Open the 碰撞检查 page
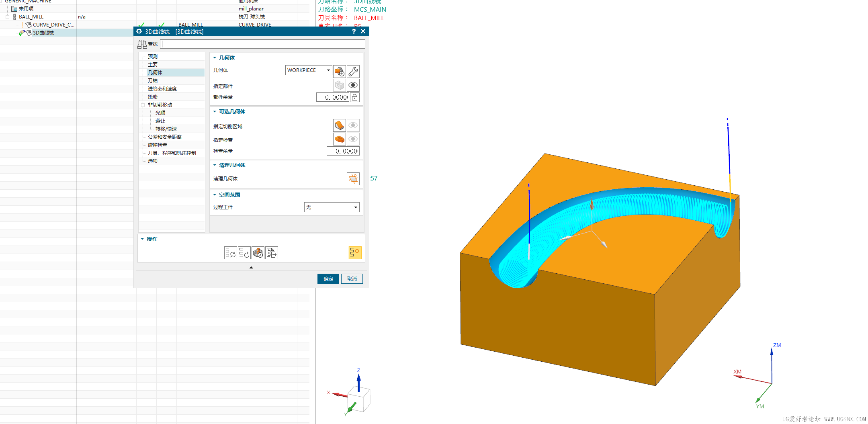The image size is (868, 424). tap(158, 145)
